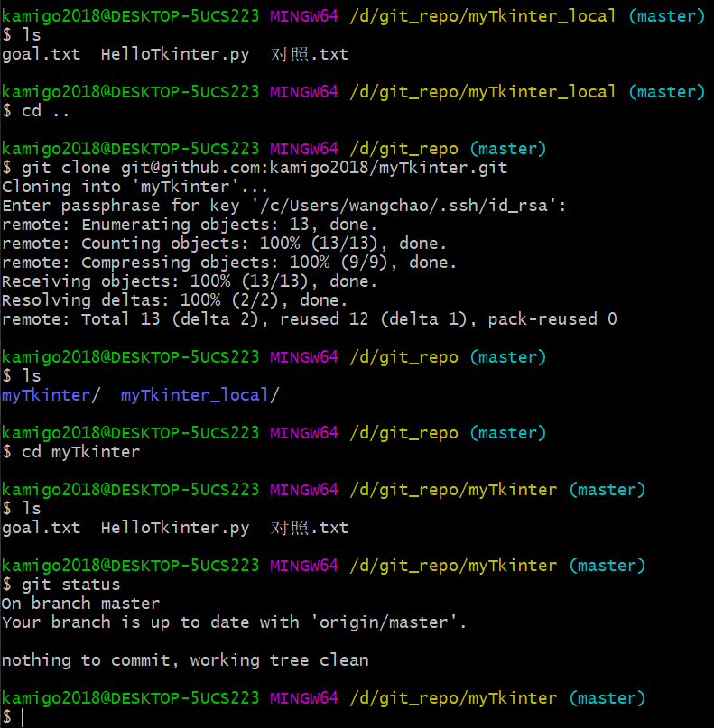Click '对照.txt' in the last ls listing

310,528
